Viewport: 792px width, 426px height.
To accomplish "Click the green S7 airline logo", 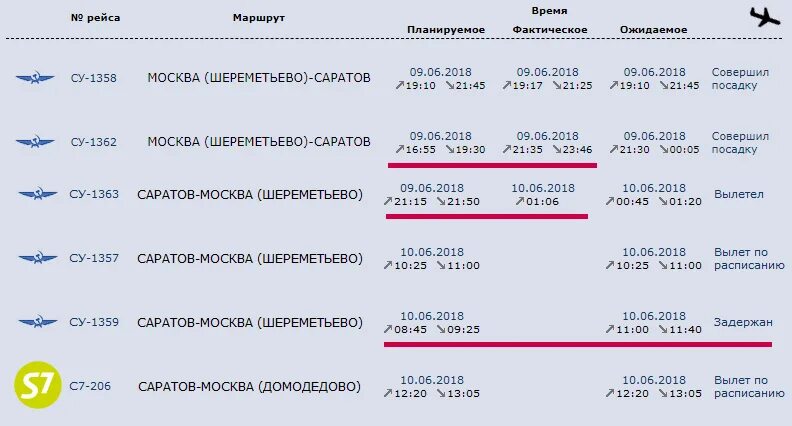I will coord(38,385).
